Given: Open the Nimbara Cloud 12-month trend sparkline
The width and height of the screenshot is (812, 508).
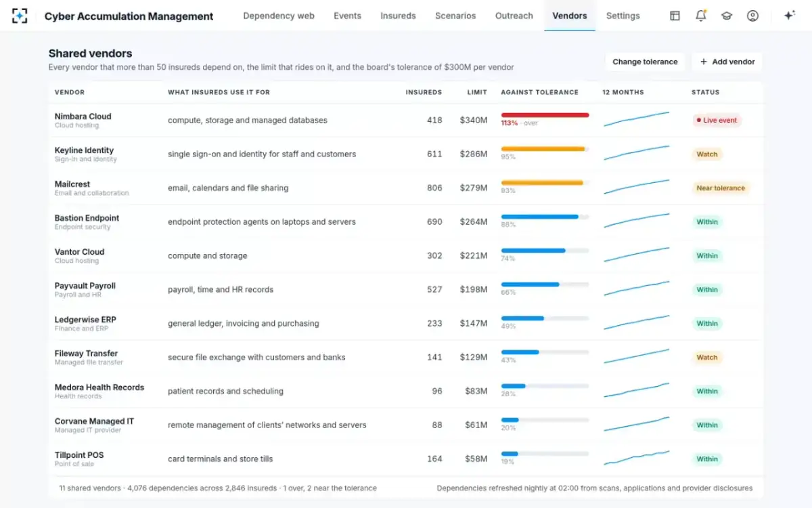Looking at the screenshot, I should [x=636, y=119].
